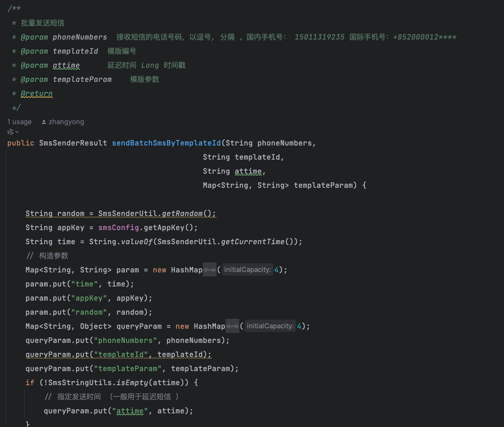Viewport: 504px width, 427px height.
Task: Click the getCurrentTime() method call
Action: (252, 242)
